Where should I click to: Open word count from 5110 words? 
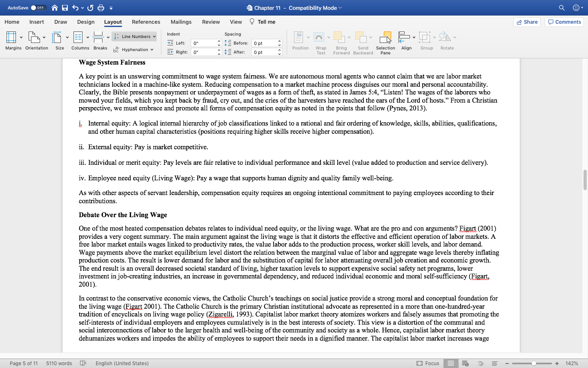59,363
